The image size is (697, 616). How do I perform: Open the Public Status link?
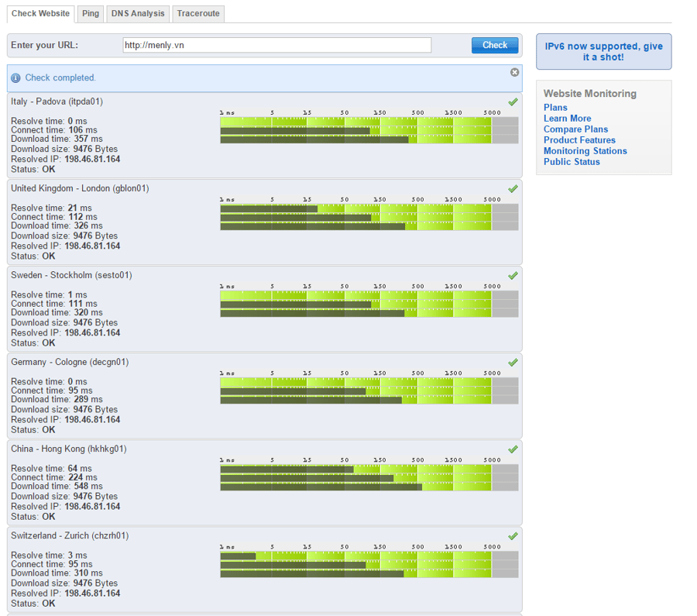coord(572,162)
